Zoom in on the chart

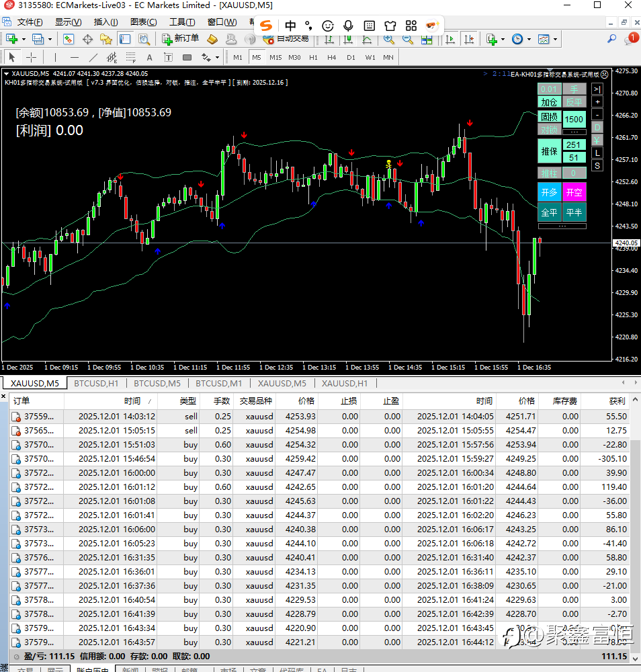(388, 39)
